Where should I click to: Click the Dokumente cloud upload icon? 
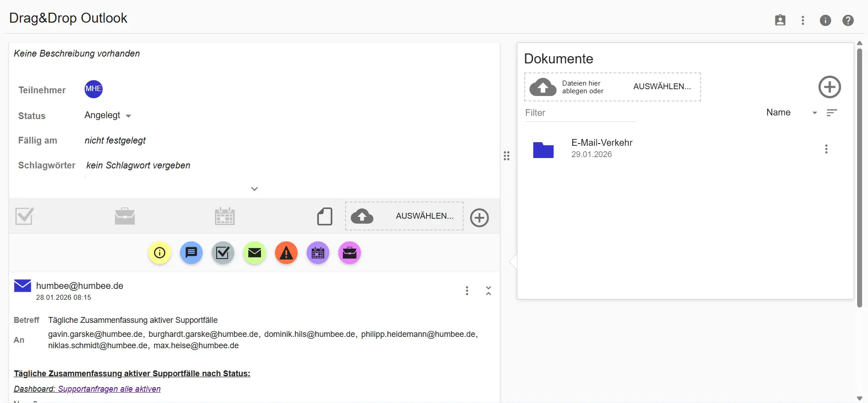543,87
